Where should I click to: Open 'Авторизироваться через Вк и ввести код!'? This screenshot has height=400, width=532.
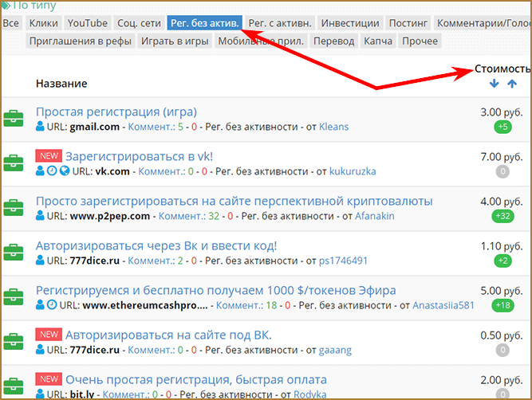pos(156,245)
